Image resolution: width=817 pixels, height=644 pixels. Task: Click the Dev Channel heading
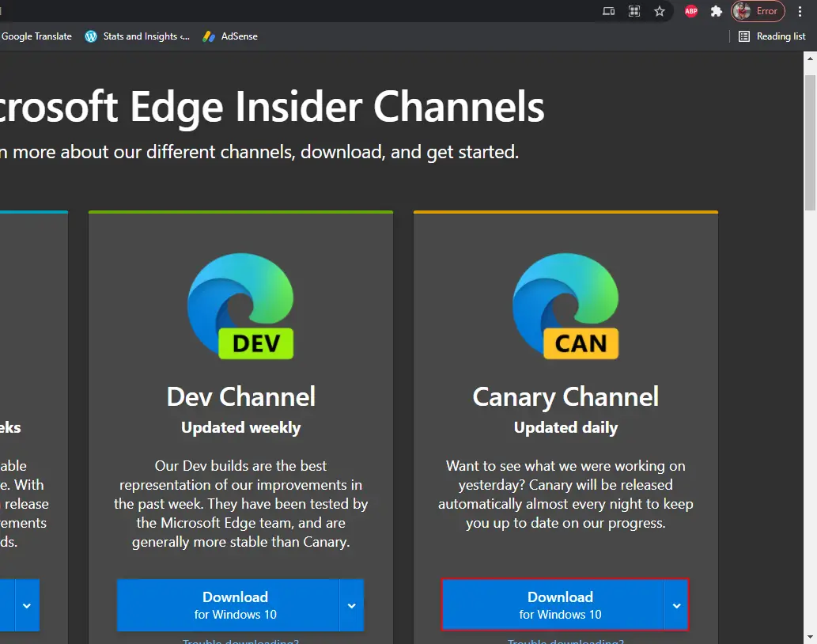tap(240, 397)
